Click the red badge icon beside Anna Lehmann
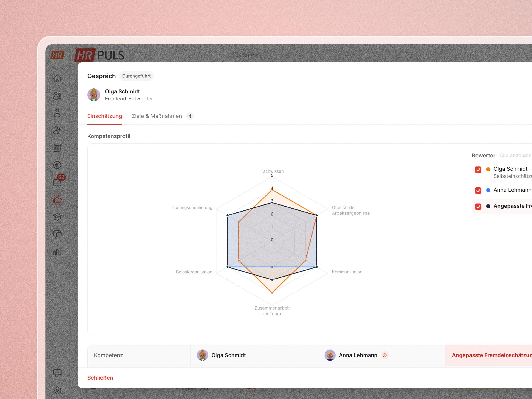This screenshot has width=532, height=399. [385, 355]
